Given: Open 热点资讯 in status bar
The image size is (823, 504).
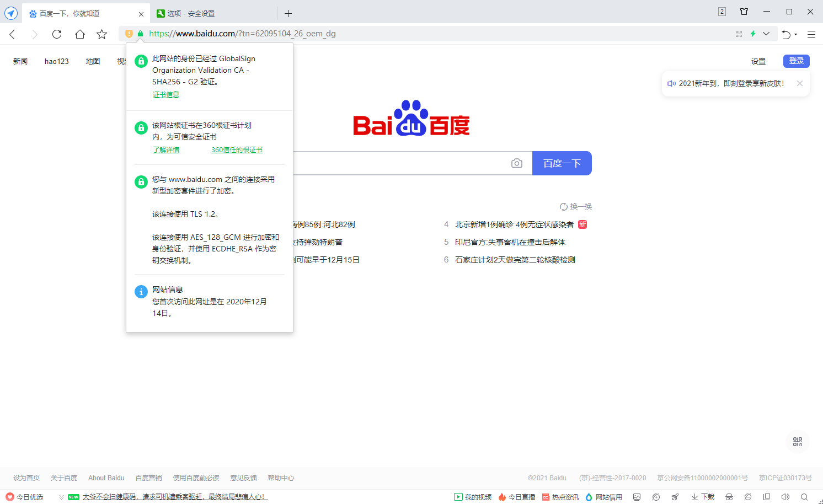Looking at the screenshot, I should coord(560,497).
